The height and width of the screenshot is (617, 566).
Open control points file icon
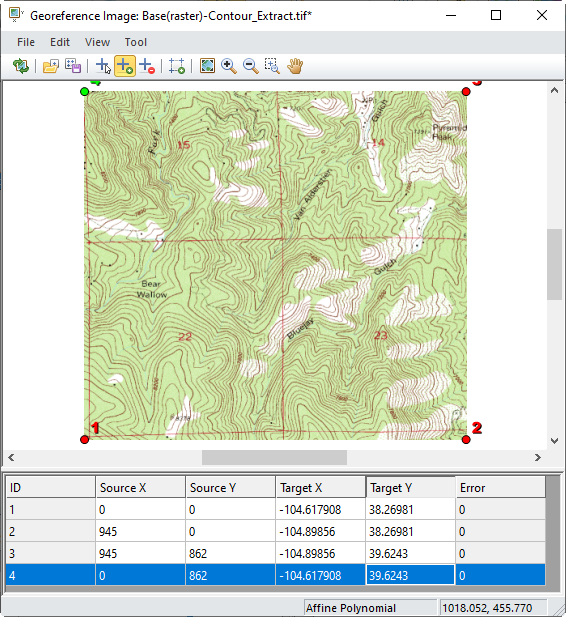pyautogui.click(x=51, y=66)
